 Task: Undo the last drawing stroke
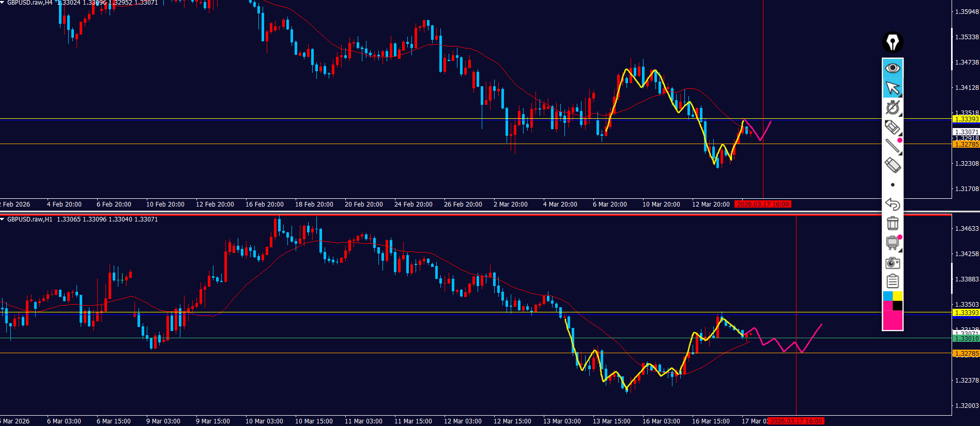tap(892, 204)
